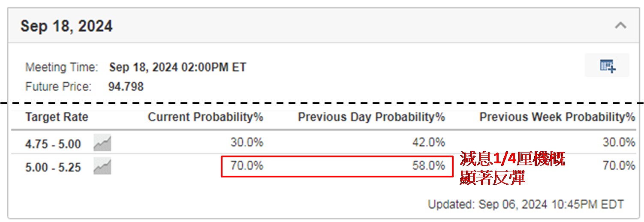
Task: Click the 58.0% previous day probability cell
Action: tap(428, 166)
